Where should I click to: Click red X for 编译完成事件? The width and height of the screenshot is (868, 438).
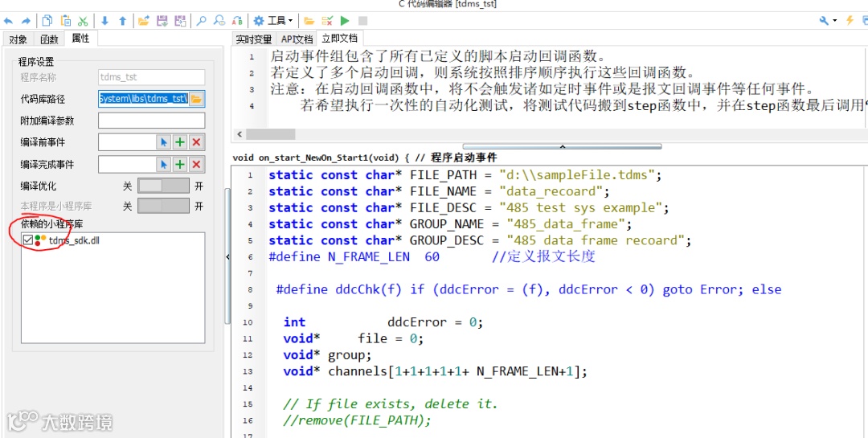(x=195, y=165)
